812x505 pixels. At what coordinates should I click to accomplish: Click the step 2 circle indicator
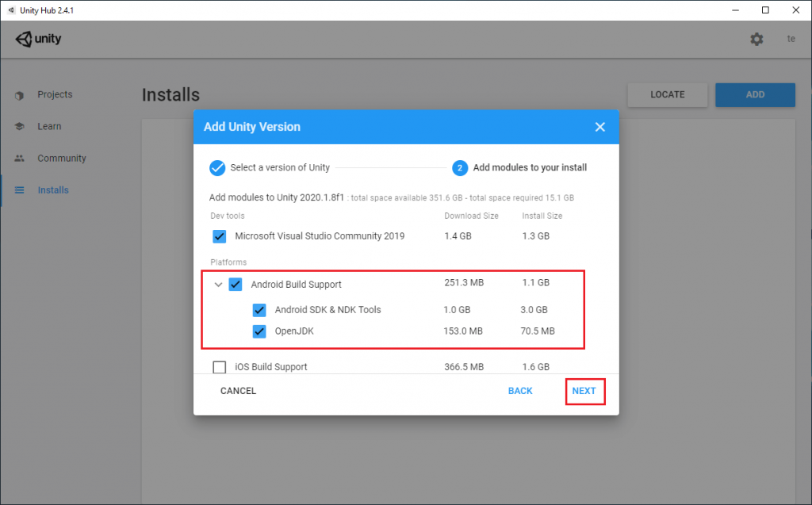pyautogui.click(x=460, y=168)
